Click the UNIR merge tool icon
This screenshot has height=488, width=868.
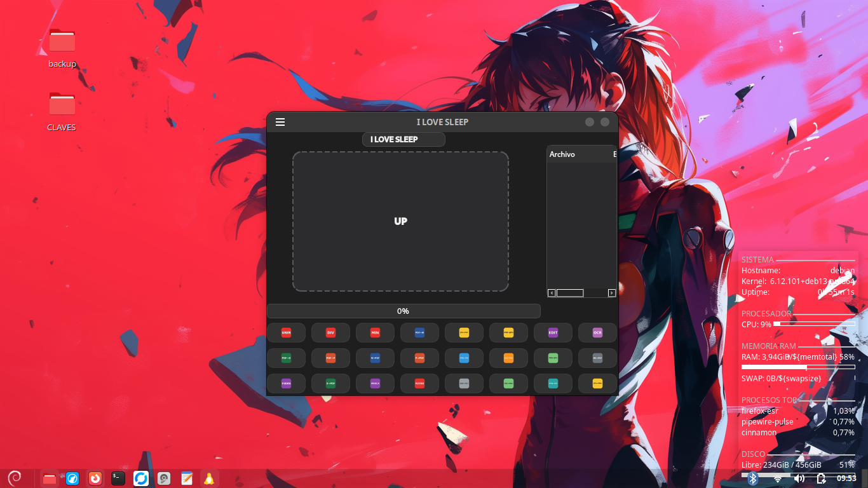(286, 332)
